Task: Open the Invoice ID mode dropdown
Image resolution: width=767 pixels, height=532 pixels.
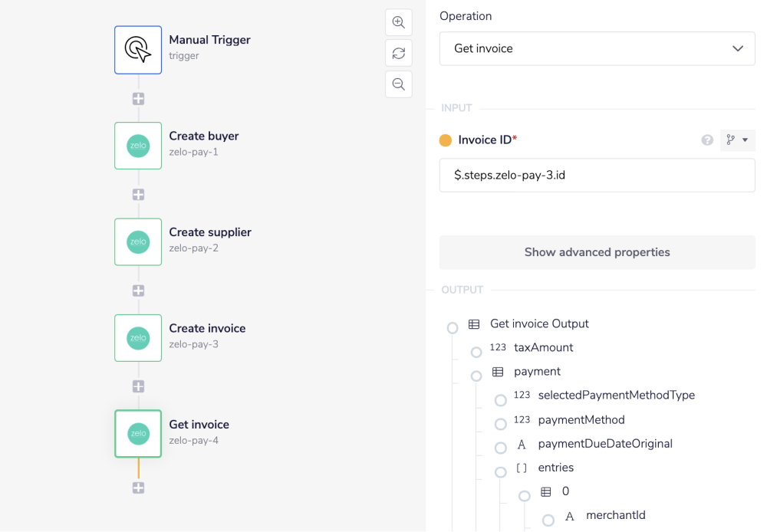Action: click(x=737, y=140)
